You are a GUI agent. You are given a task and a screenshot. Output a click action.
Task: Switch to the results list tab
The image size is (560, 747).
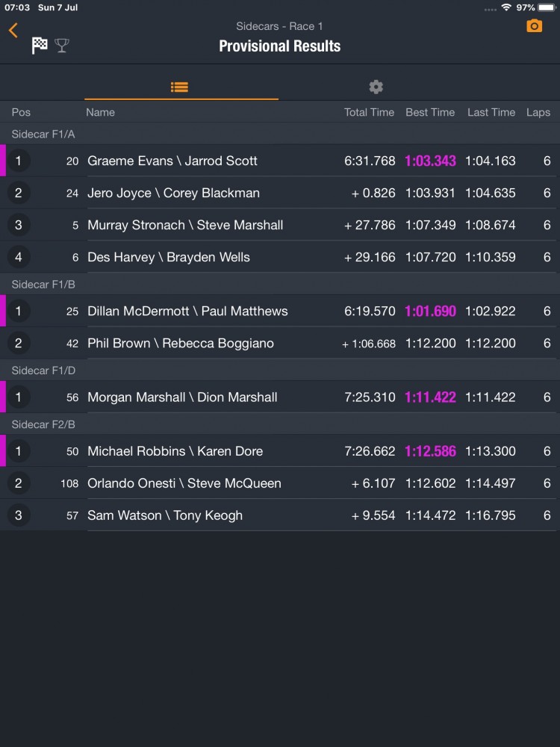click(179, 87)
